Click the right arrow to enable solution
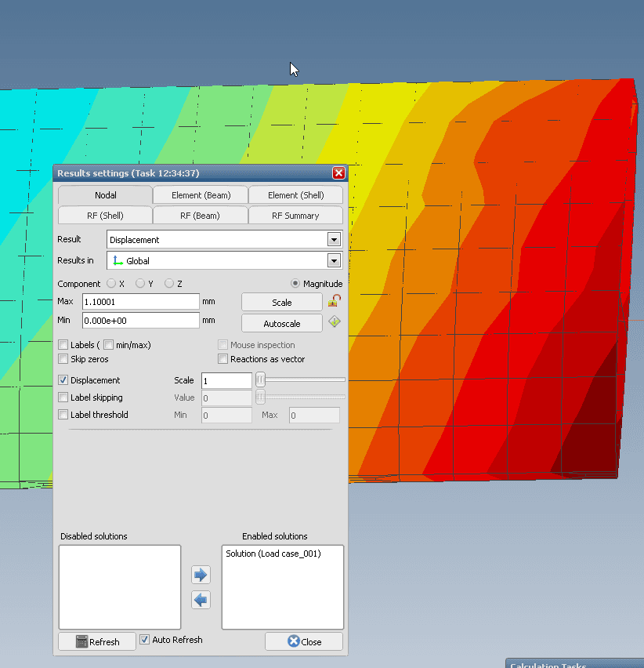Image resolution: width=644 pixels, height=668 pixels. pos(201,575)
